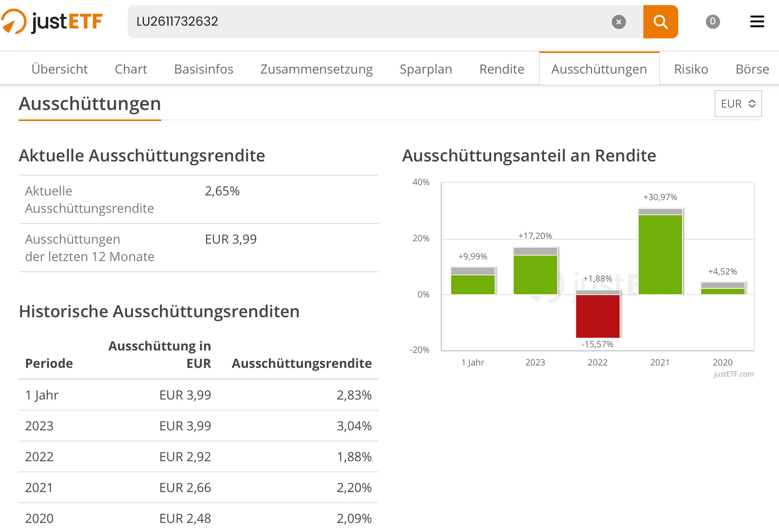Select the Risiko tab
779x532 pixels.
691,69
